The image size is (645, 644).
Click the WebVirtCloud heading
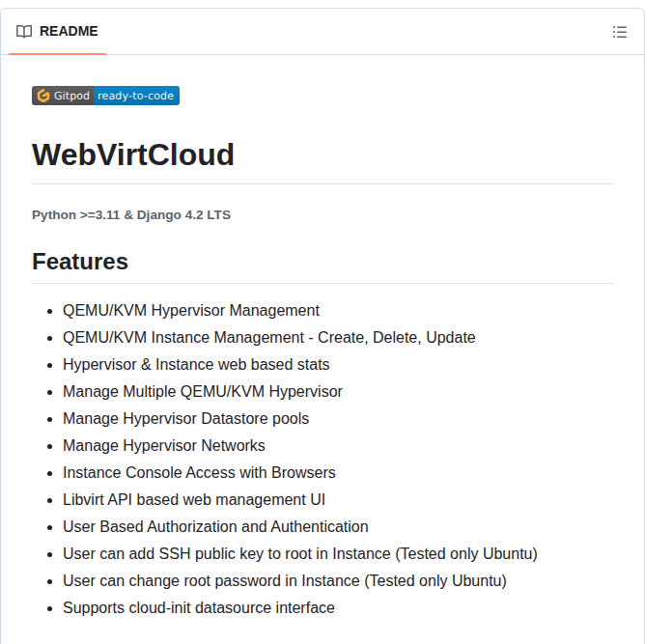(133, 155)
